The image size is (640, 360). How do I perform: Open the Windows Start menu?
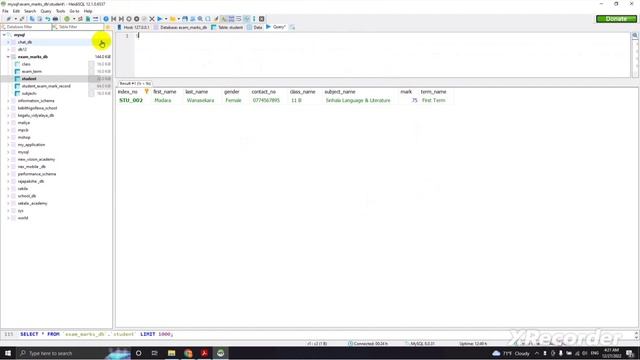[x=8, y=353]
